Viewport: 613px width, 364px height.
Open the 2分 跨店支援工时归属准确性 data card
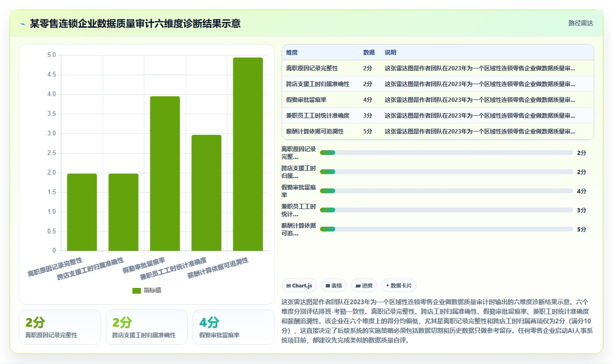pos(147,327)
